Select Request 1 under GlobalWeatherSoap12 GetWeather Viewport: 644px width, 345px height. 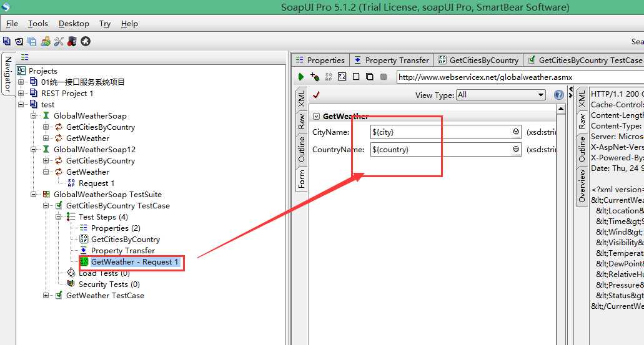[97, 183]
